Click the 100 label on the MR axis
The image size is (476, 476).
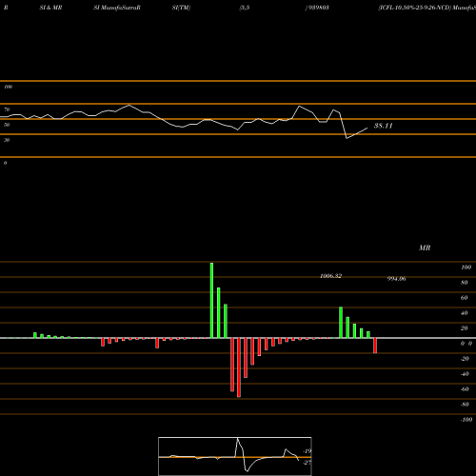pyautogui.click(x=466, y=268)
